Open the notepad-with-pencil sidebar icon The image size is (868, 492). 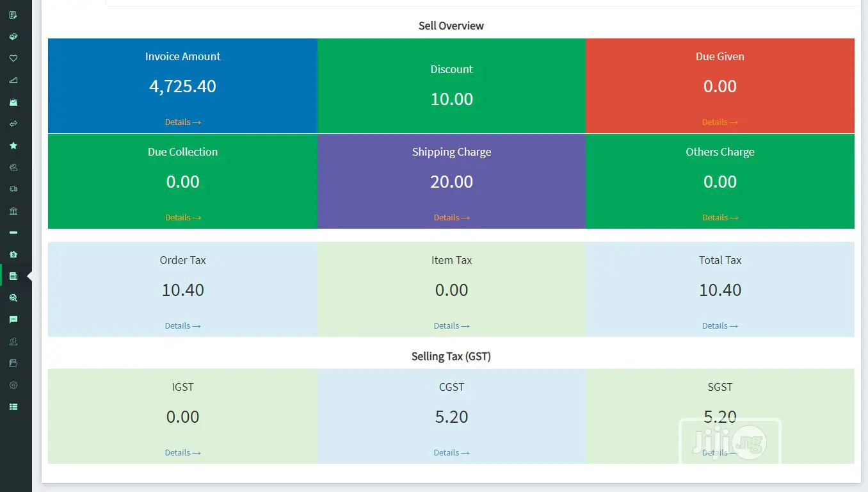click(x=13, y=15)
